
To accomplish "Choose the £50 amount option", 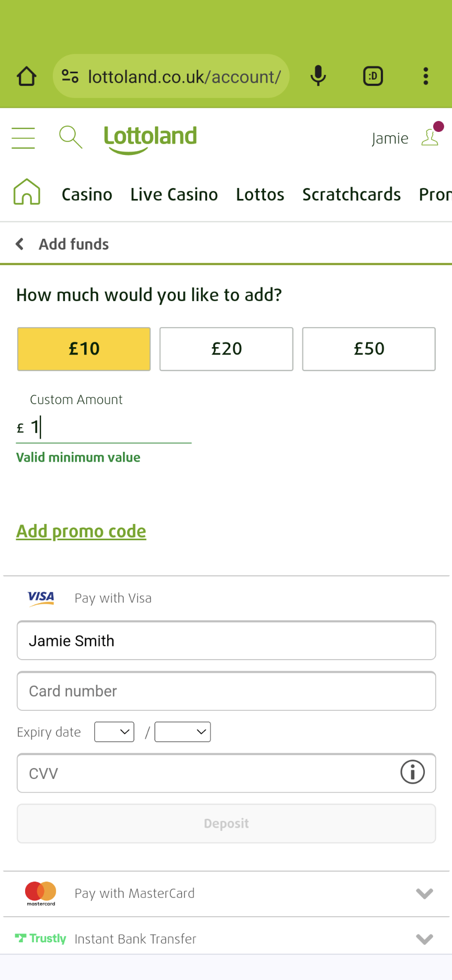I will coord(369,349).
